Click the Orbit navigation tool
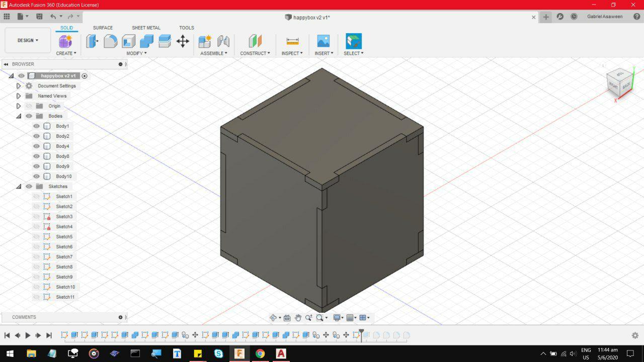Screen dimensions: 644x362 [273, 317]
